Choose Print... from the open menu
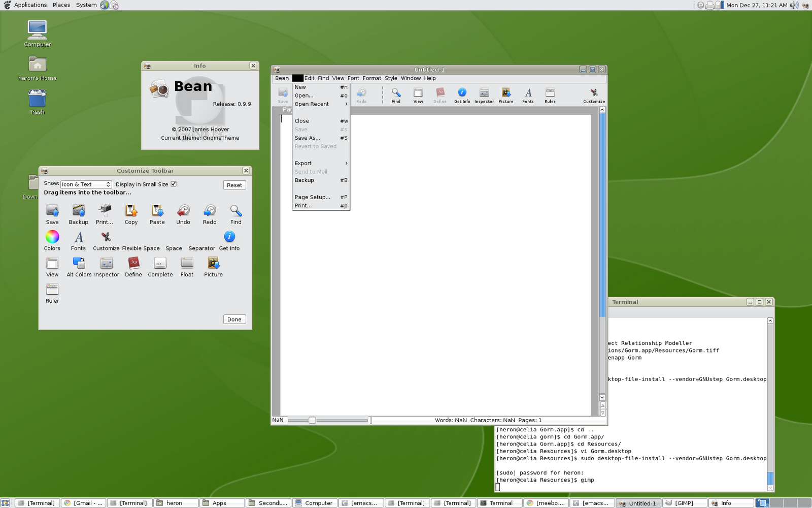 321,206
